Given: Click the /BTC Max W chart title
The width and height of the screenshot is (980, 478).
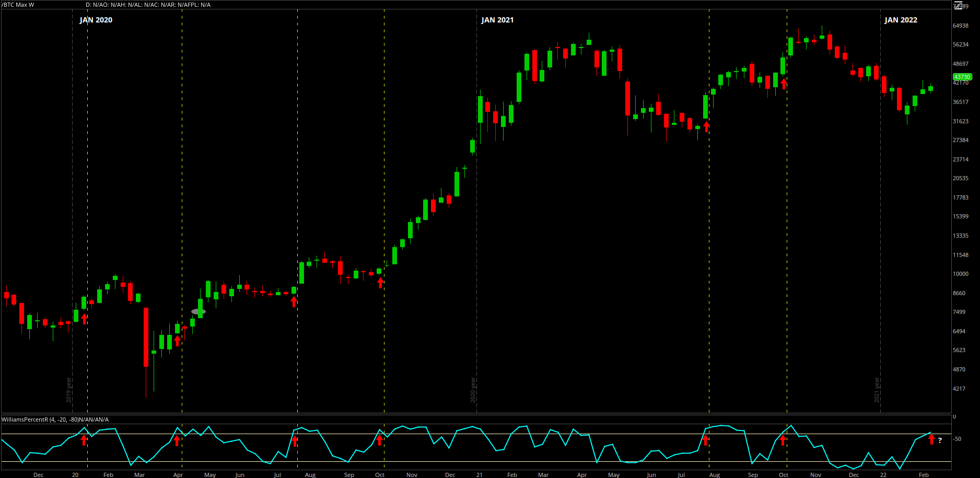Looking at the screenshot, I should [18, 5].
